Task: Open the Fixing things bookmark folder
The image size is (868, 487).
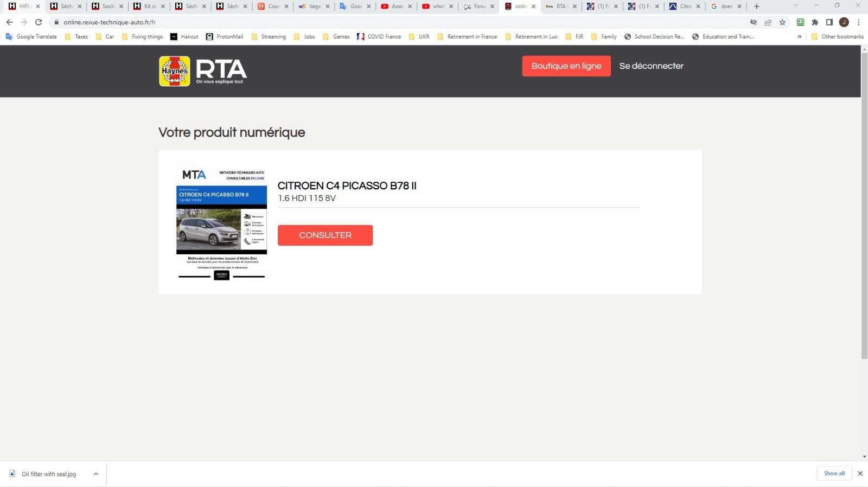Action: (142, 37)
